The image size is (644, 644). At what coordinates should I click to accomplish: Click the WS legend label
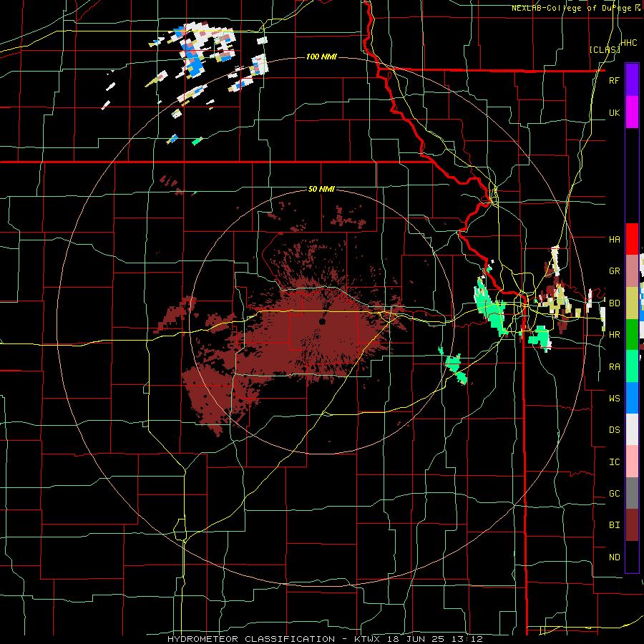click(x=614, y=398)
